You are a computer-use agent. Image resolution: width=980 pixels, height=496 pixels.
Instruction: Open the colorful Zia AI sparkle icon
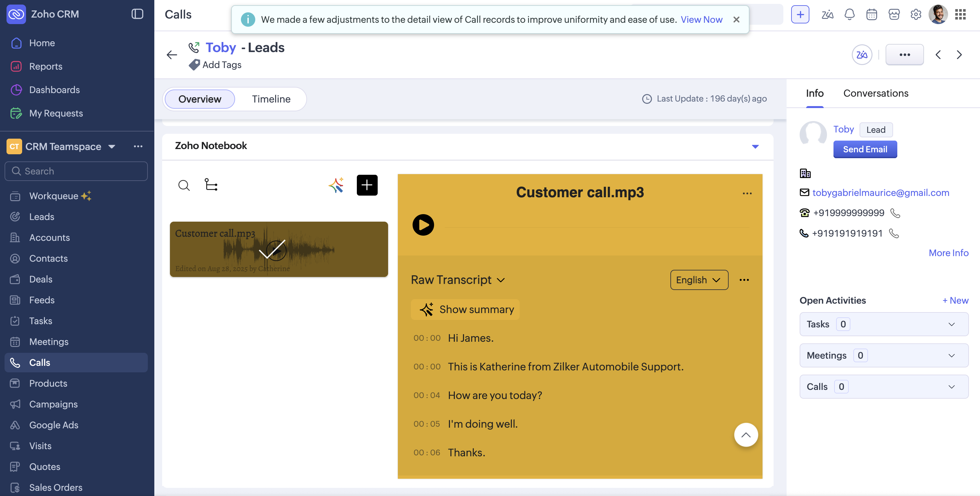tap(336, 185)
